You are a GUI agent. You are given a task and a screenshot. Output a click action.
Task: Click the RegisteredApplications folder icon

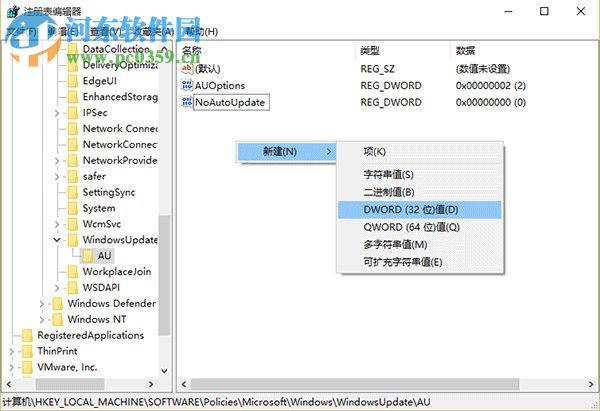pyautogui.click(x=27, y=336)
